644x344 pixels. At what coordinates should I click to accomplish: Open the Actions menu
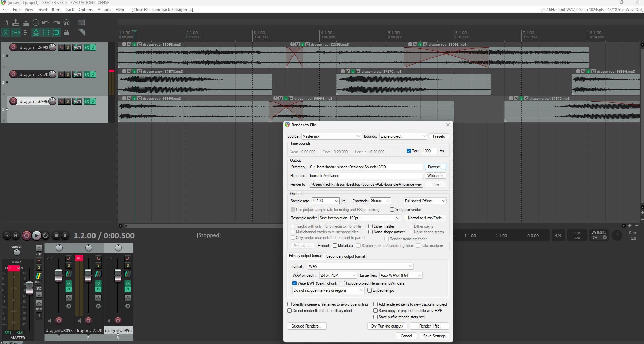104,10
